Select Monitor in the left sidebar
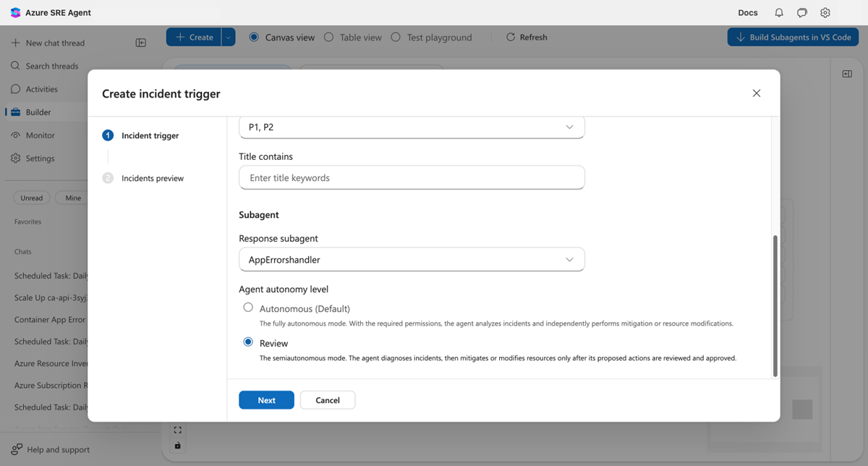Image resolution: width=868 pixels, height=466 pixels. coord(40,135)
